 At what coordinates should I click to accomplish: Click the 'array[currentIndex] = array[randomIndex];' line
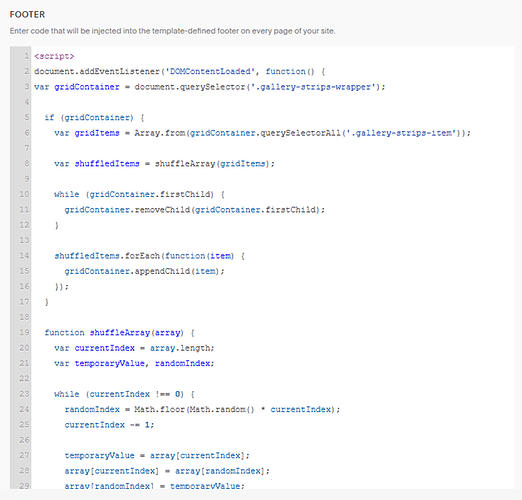click(x=167, y=471)
